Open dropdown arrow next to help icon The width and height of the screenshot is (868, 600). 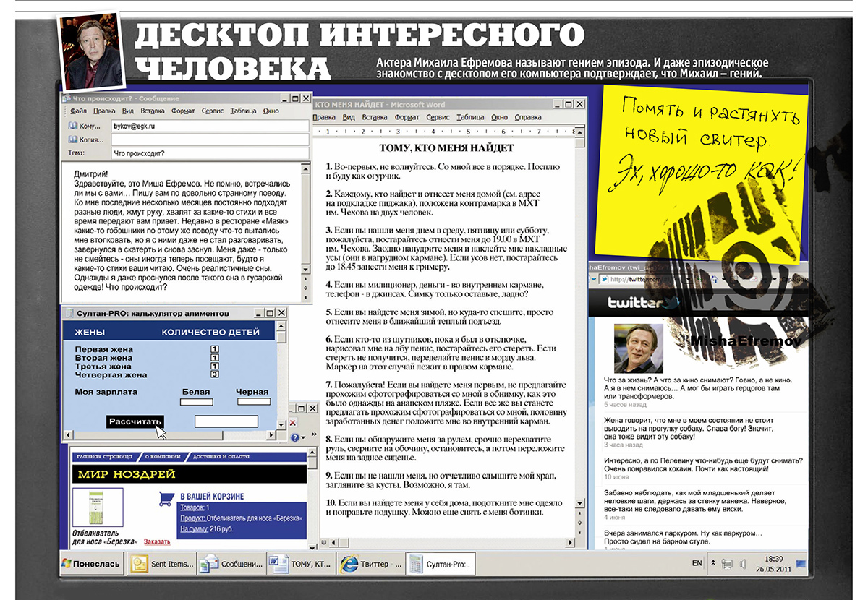point(304,437)
